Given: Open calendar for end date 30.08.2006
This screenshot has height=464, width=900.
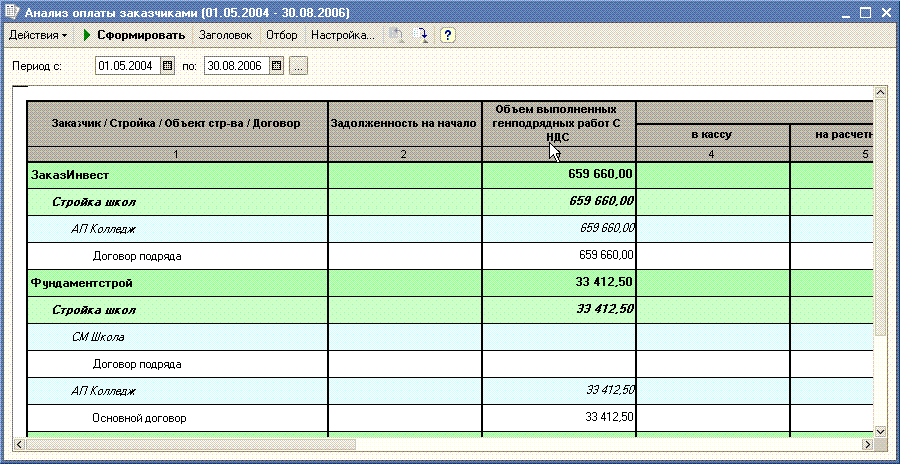Looking at the screenshot, I should point(276,66).
